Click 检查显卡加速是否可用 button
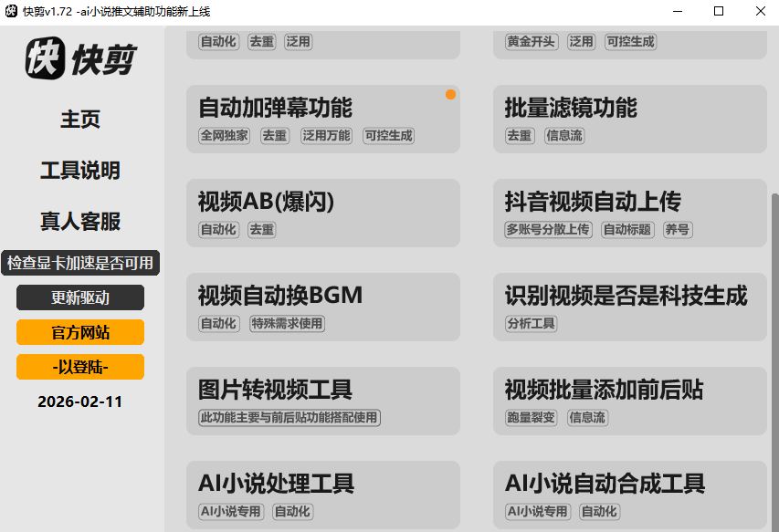 pyautogui.click(x=80, y=263)
